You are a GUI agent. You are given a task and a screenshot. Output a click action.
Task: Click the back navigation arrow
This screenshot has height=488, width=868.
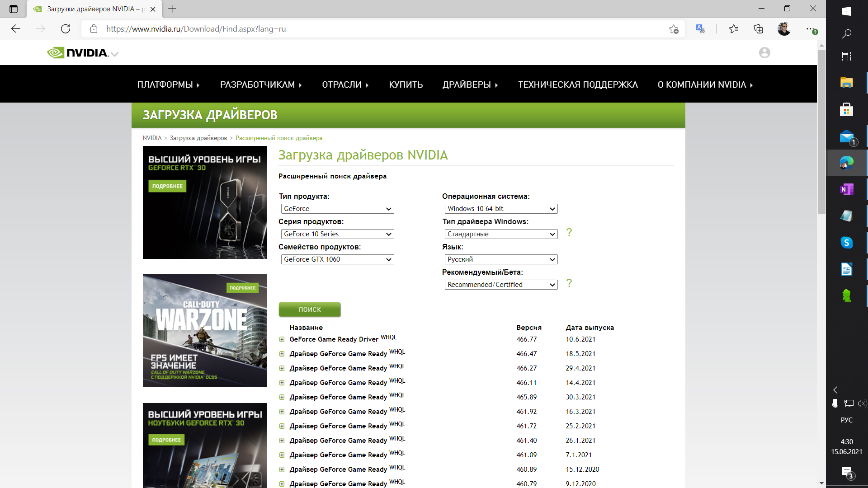[17, 28]
